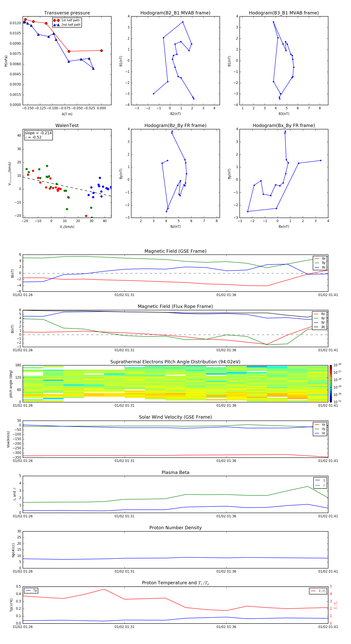351x644 pixels.
Task: Click the "Bx(nT)" x-axis label
Action: (284, 227)
